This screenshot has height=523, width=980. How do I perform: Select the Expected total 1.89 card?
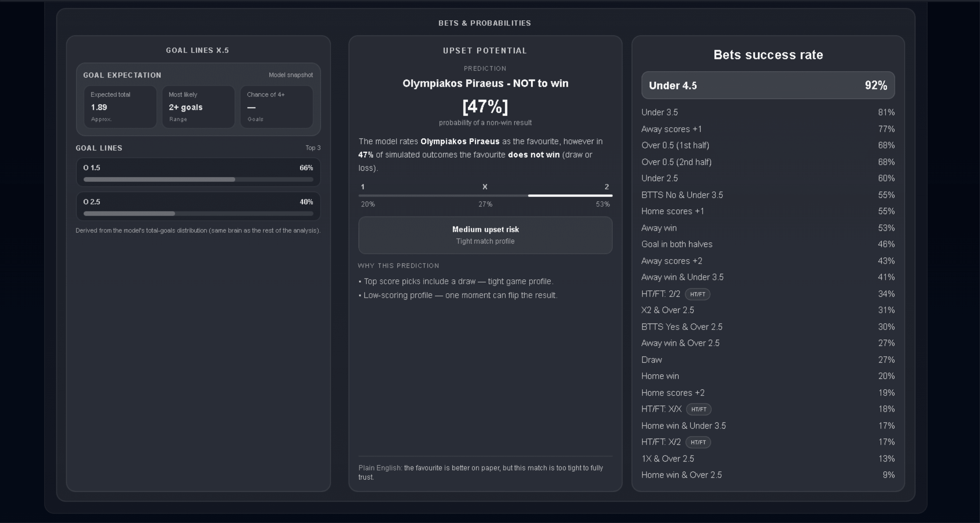point(120,107)
